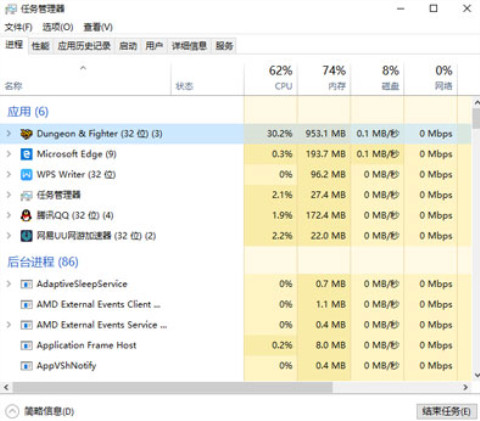The height and width of the screenshot is (421, 480).
Task: Open the 查看(V) menu
Action: (x=98, y=27)
